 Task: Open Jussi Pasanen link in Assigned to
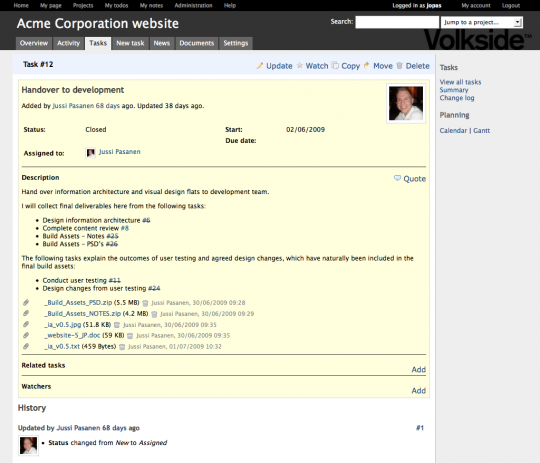click(x=120, y=152)
